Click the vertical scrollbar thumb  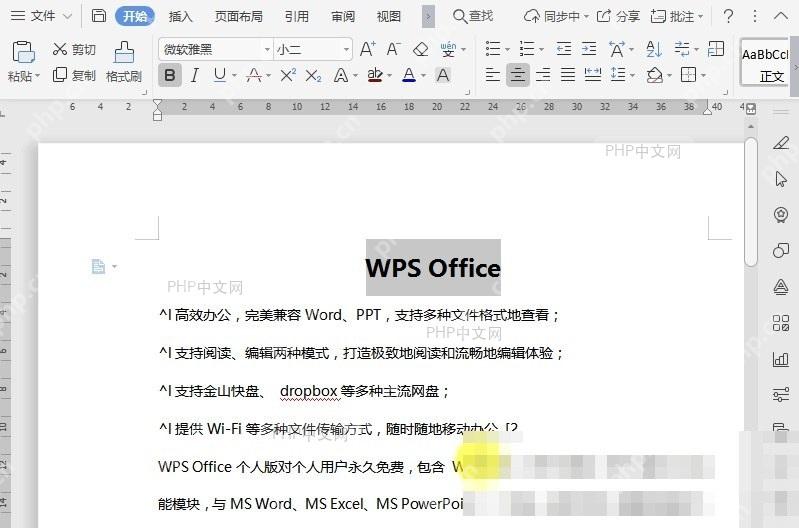[x=751, y=201]
